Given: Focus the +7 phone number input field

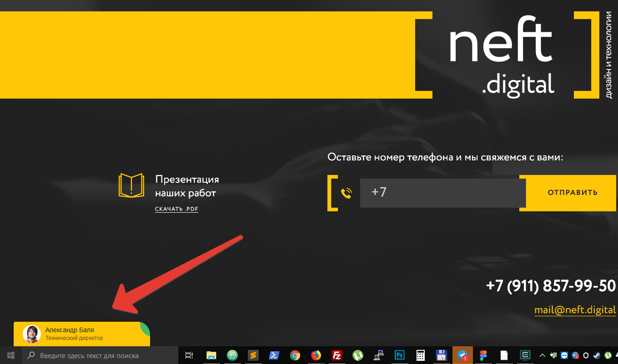Looking at the screenshot, I should pos(442,193).
